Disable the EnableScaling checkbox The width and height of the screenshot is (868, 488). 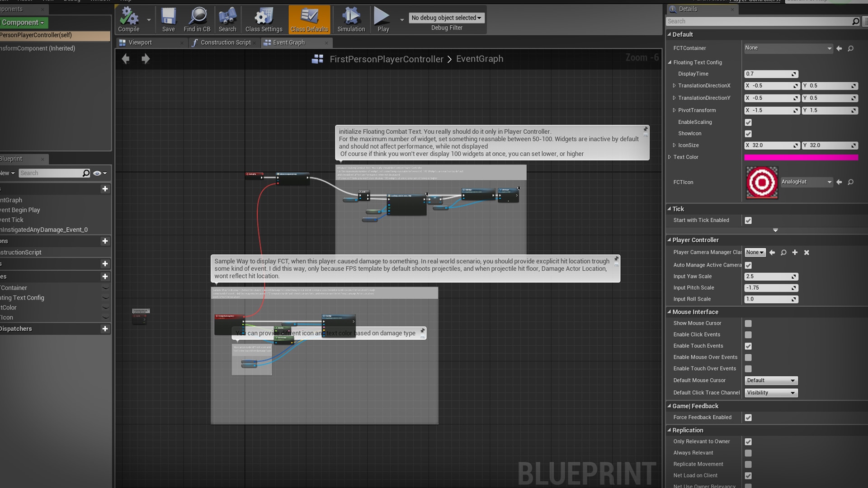tap(748, 122)
